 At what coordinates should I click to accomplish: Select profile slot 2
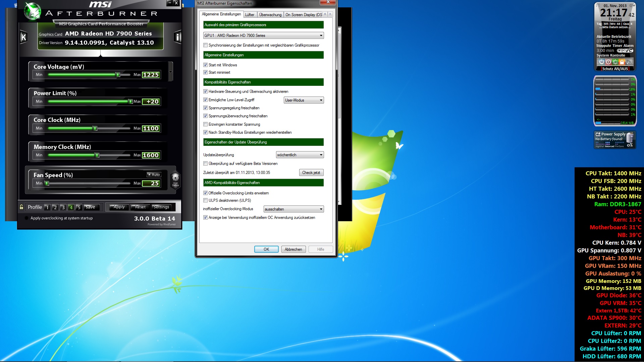click(55, 207)
